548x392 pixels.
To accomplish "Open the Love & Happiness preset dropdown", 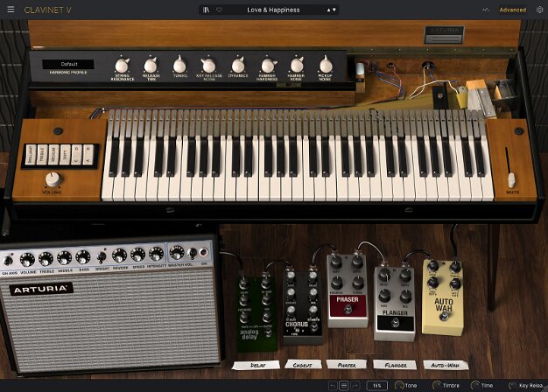I will (x=271, y=10).
